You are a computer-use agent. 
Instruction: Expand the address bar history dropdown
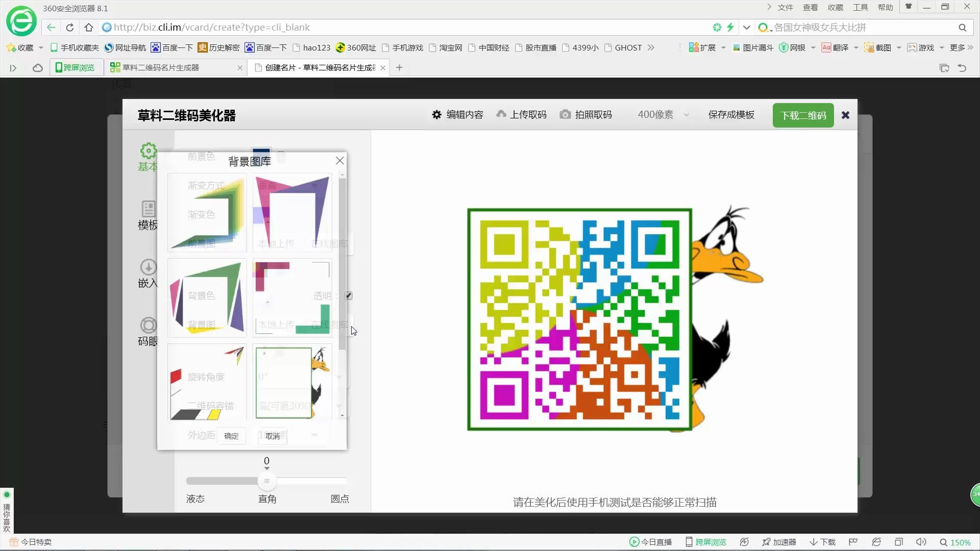pos(747,28)
